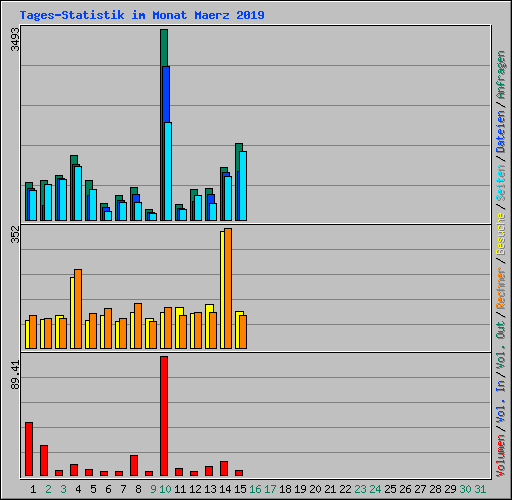Click the axis maximum value 3493
The image size is (512, 500).
point(15,40)
